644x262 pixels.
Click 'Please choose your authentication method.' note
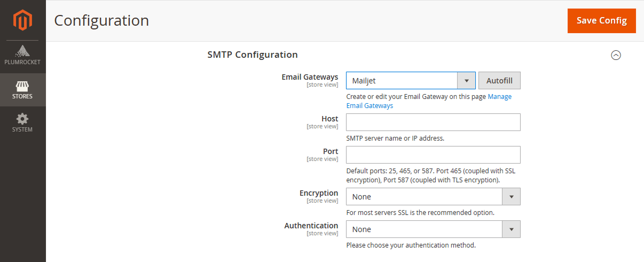[411, 245]
